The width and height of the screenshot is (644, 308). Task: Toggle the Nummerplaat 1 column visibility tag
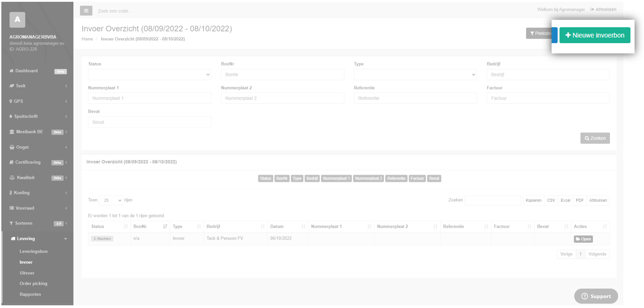coord(336,178)
